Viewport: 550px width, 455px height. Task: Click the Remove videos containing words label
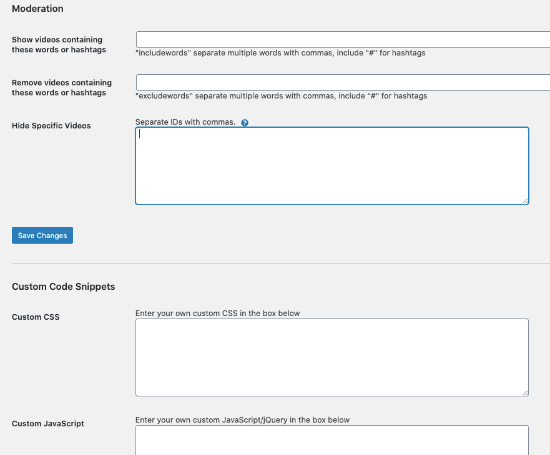(x=61, y=88)
